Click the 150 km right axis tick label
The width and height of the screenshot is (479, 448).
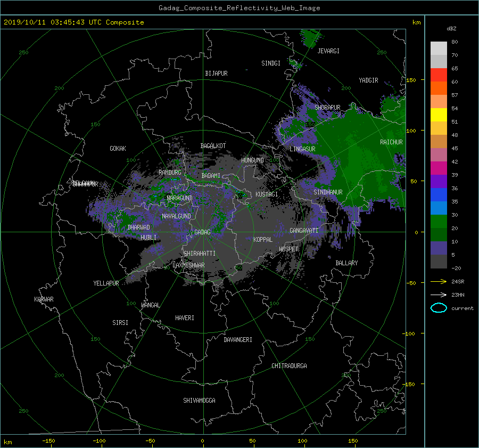411,80
